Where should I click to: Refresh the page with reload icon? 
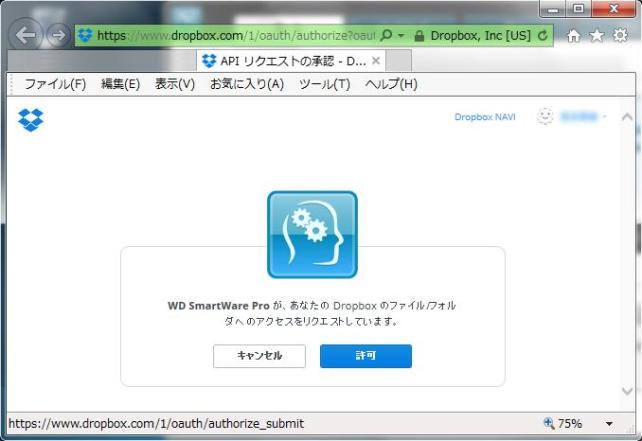click(x=543, y=36)
